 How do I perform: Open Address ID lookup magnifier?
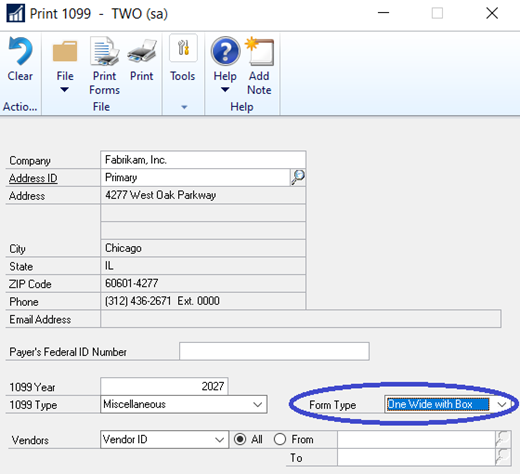298,177
